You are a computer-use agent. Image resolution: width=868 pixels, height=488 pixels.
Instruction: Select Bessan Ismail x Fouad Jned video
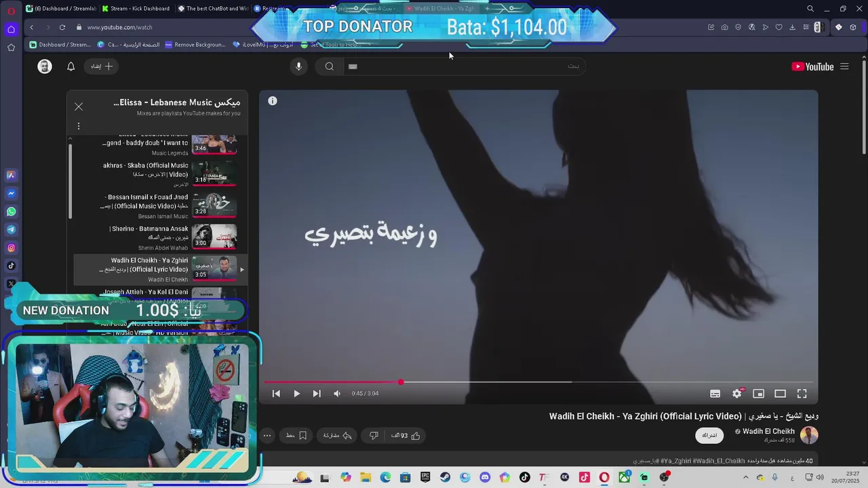click(161, 205)
